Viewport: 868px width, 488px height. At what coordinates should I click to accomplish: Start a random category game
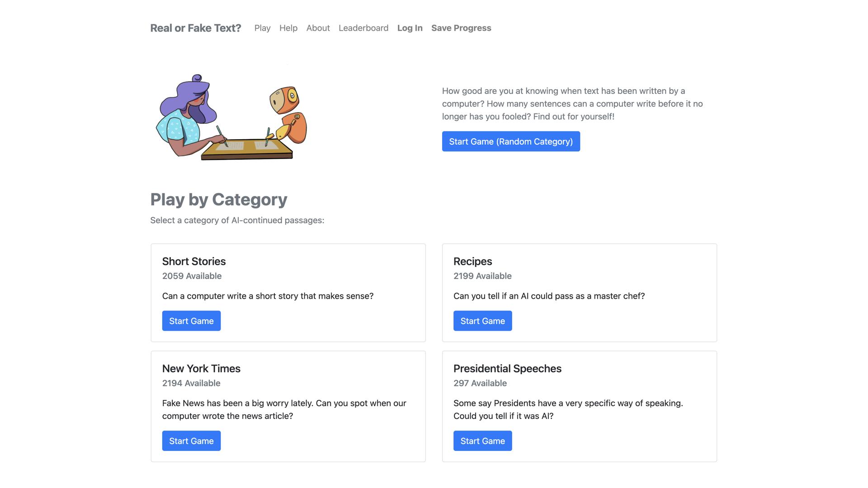coord(510,141)
